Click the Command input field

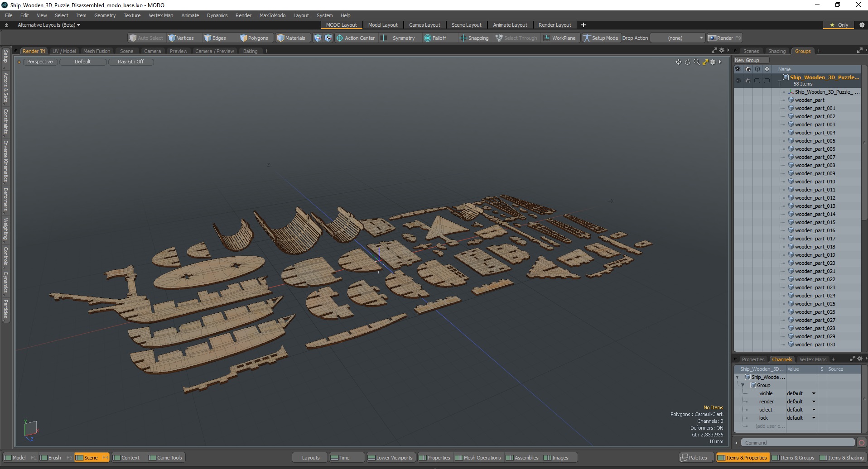798,443
